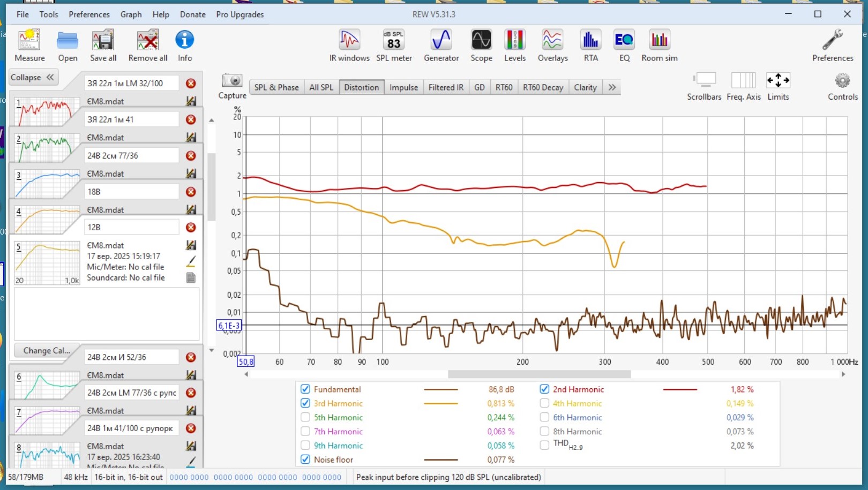The width and height of the screenshot is (868, 490).
Task: Toggle graph Scrollbars
Action: click(704, 86)
